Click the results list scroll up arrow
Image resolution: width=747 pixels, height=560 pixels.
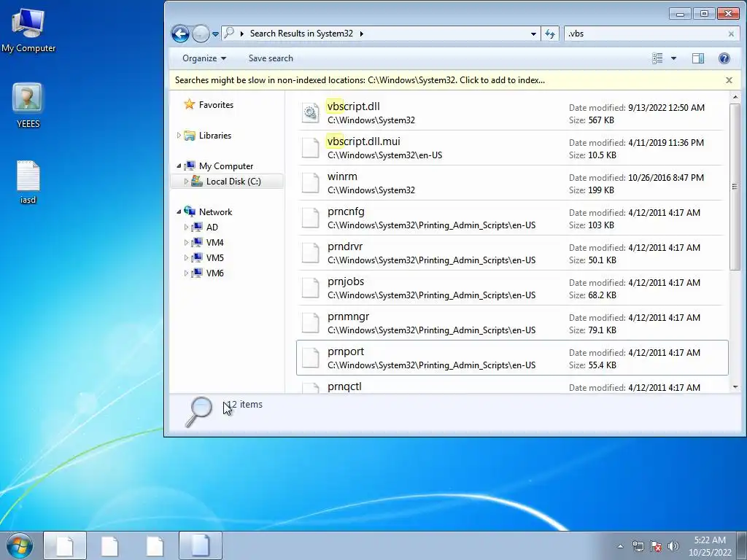coord(735,97)
